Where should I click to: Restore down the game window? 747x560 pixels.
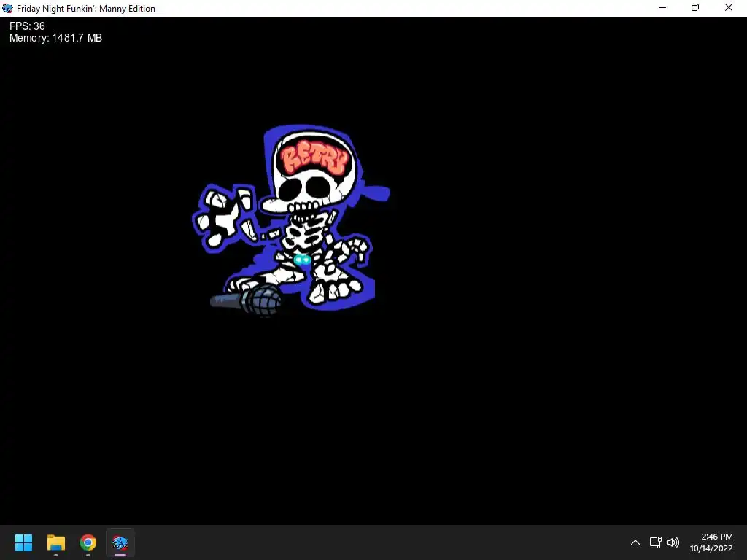coord(695,8)
